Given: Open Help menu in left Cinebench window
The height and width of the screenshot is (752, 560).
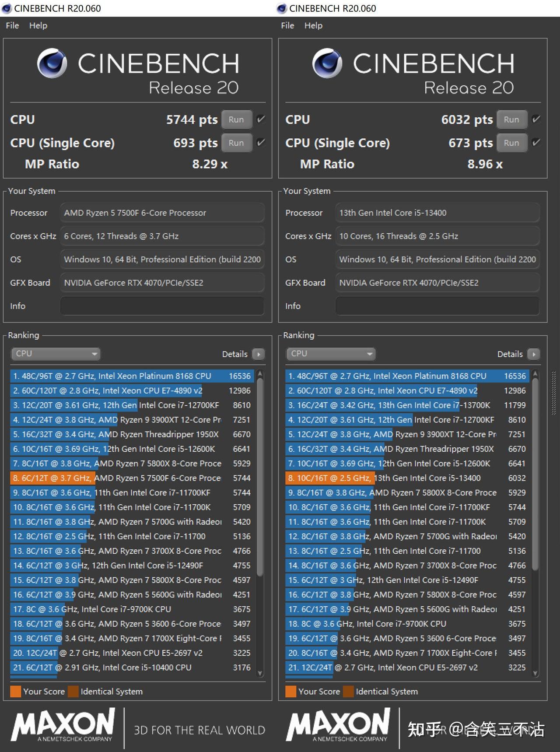Looking at the screenshot, I should 38,25.
